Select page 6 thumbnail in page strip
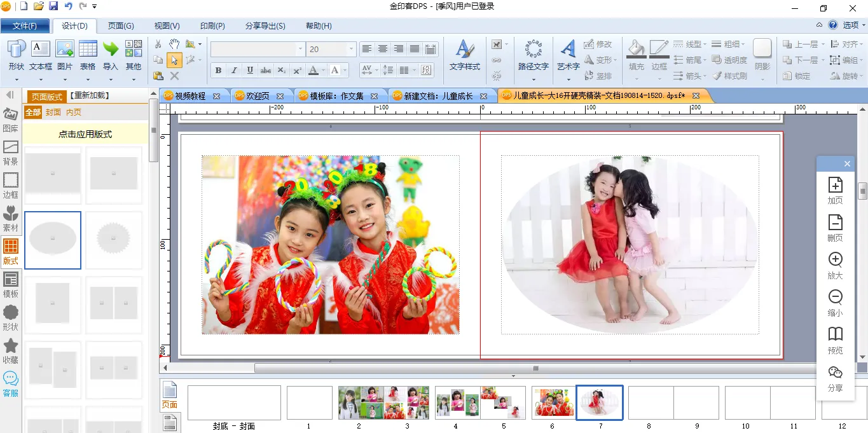This screenshot has width=868, height=433. click(553, 402)
